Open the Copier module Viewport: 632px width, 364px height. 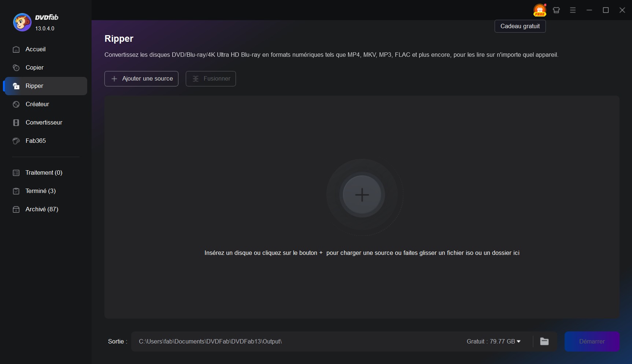click(x=34, y=67)
